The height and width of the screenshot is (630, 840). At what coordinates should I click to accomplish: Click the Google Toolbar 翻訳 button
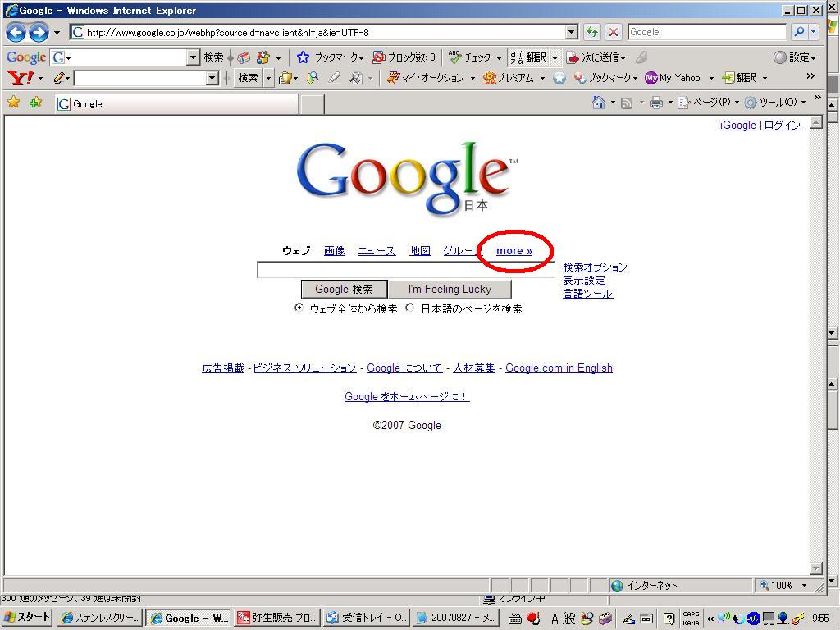528,57
